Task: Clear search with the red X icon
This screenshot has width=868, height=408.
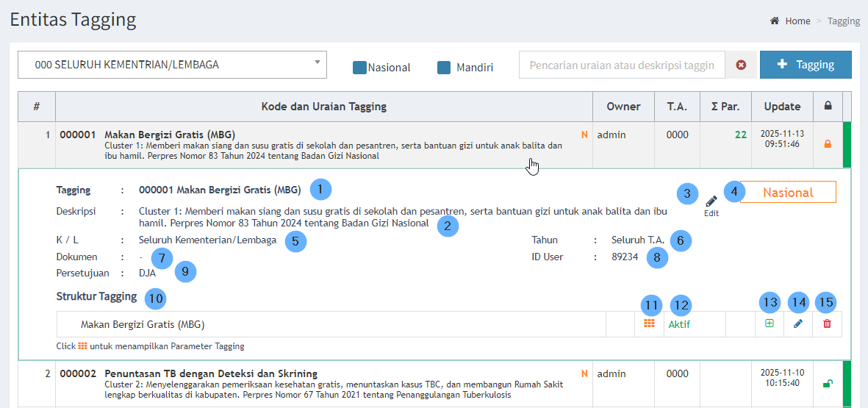Action: pos(741,65)
